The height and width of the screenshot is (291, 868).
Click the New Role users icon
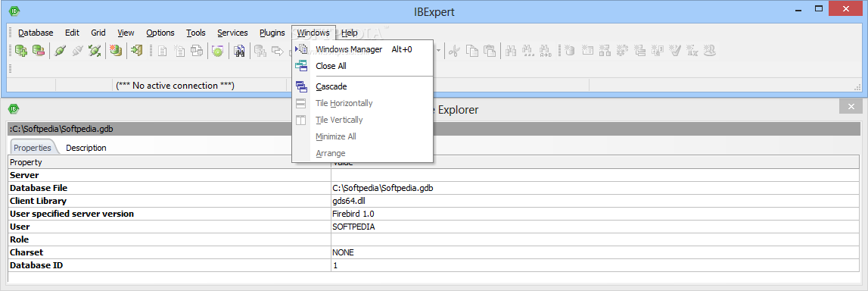[710, 51]
